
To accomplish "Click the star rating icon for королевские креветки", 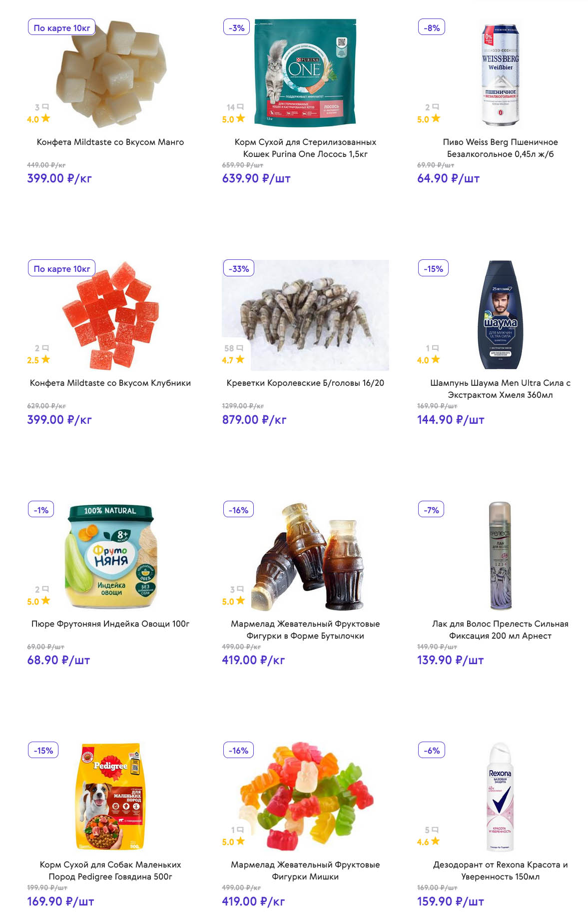I will tap(240, 359).
